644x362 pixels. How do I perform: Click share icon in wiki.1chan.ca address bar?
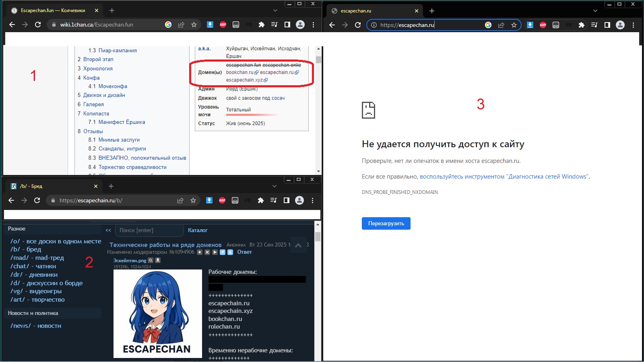point(181,25)
